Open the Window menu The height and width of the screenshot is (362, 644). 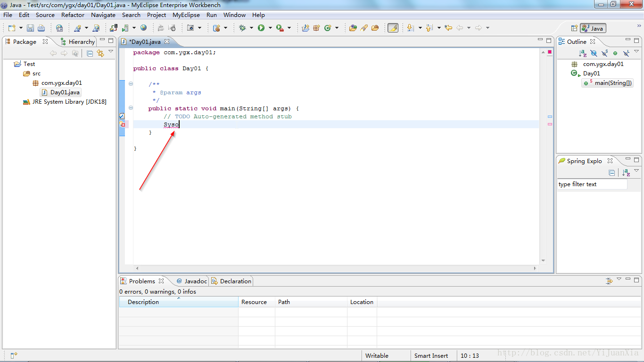(x=234, y=15)
